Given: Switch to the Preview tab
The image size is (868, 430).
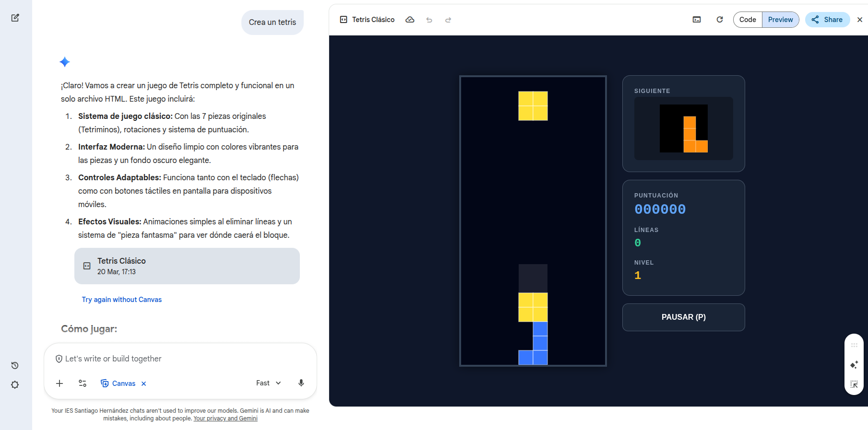Looking at the screenshot, I should 780,20.
